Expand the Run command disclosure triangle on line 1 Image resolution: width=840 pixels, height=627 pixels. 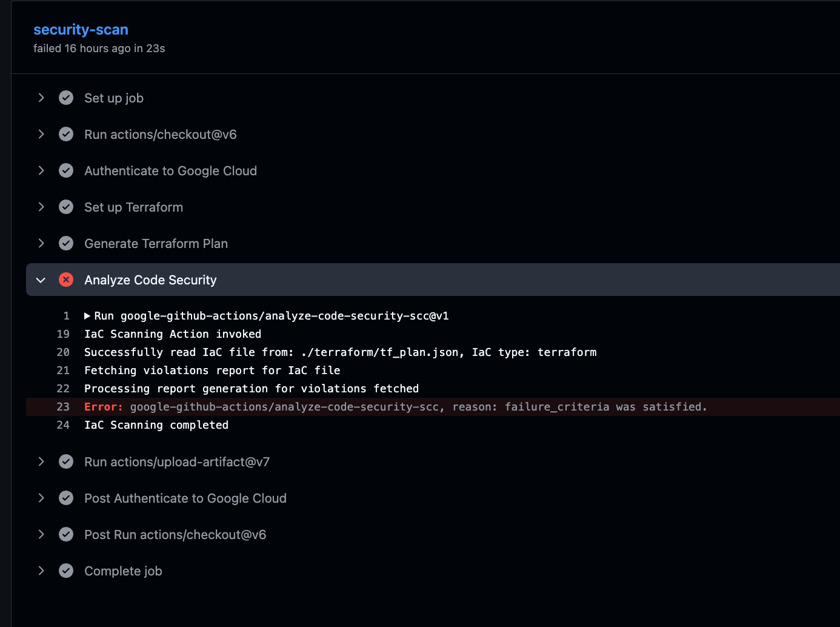click(87, 316)
